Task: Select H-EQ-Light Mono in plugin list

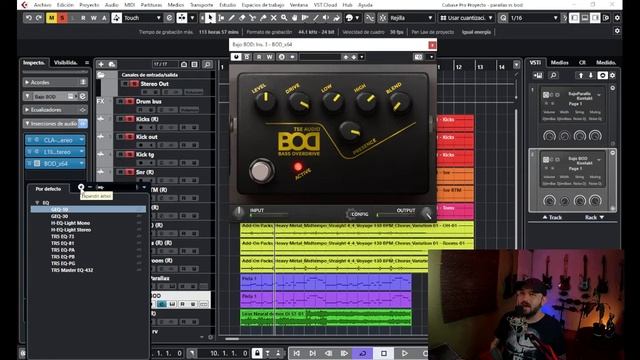Action: (x=70, y=223)
